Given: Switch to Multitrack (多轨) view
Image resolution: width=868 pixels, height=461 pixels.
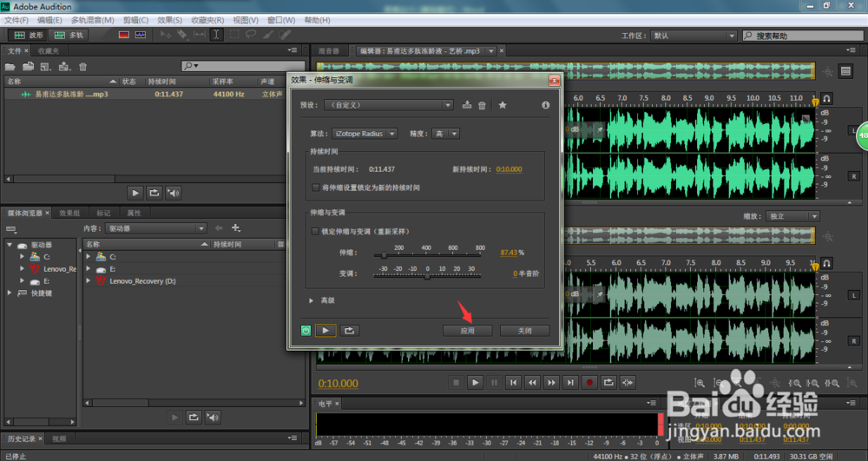Looking at the screenshot, I should 69,35.
